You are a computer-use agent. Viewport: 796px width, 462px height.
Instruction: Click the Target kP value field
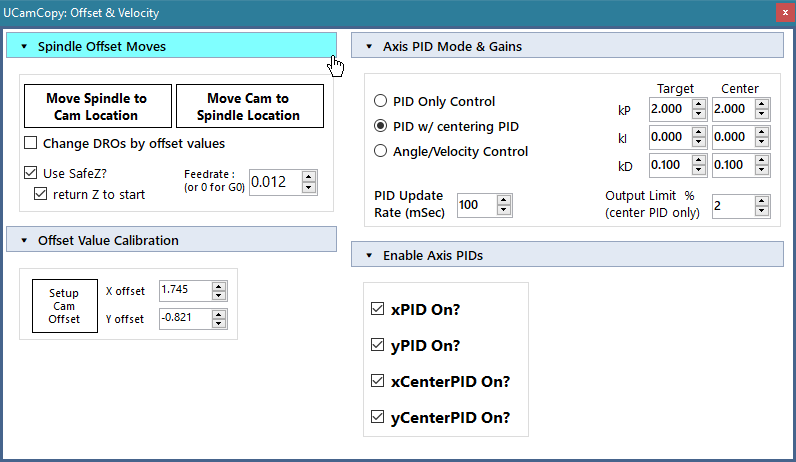(x=671, y=109)
